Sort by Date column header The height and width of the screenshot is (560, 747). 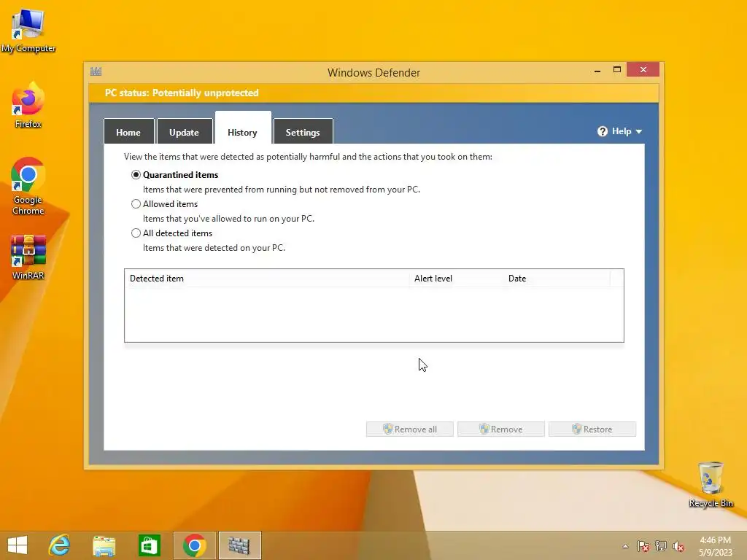(557, 279)
